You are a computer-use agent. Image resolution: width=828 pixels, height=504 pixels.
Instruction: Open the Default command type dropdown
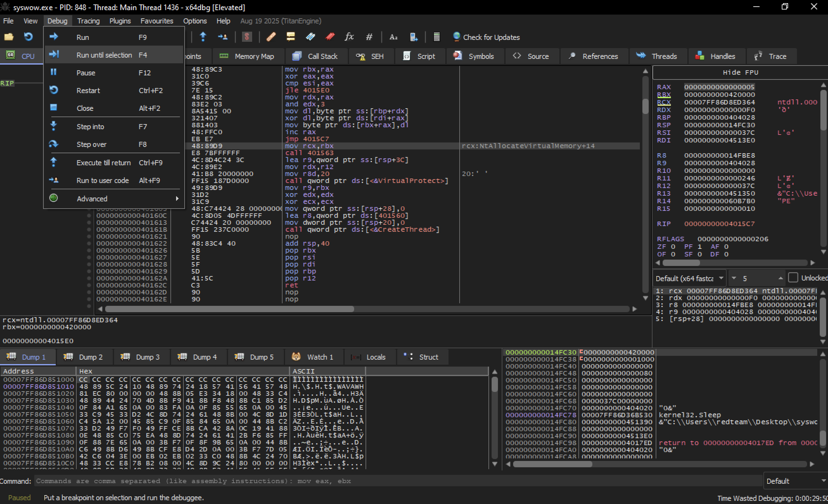point(795,481)
